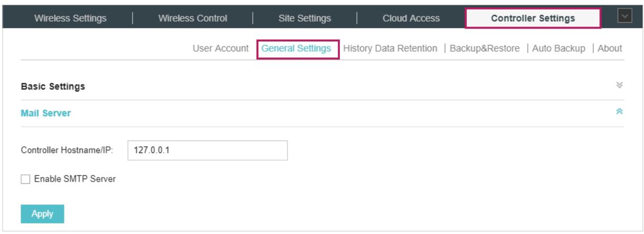Viewport: 644px width, 234px height.
Task: Click the Mail Server heading
Action: tap(45, 113)
